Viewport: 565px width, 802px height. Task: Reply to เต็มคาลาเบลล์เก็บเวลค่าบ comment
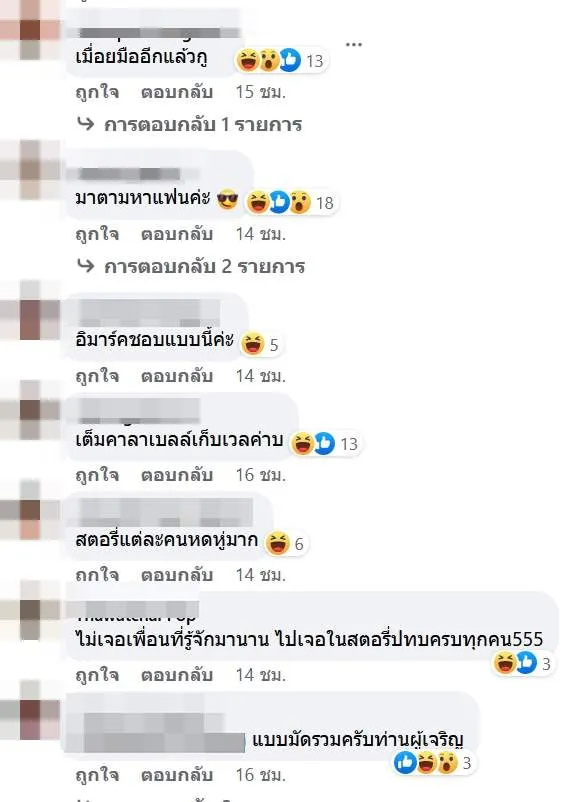(x=177, y=475)
